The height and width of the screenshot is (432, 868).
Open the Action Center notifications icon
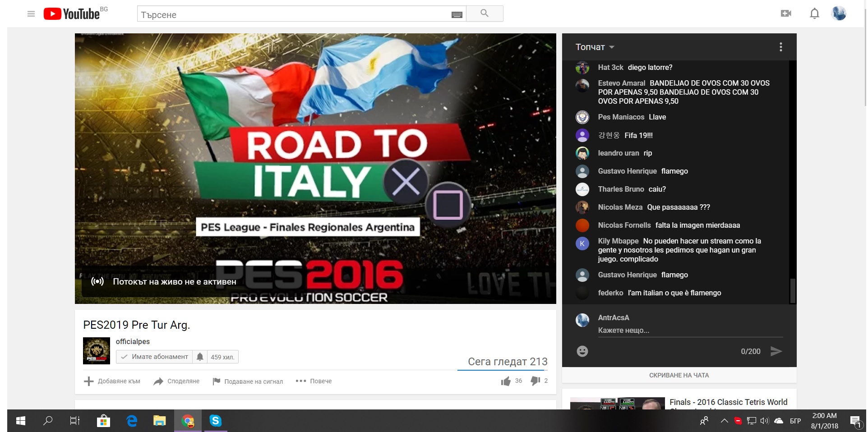point(855,422)
